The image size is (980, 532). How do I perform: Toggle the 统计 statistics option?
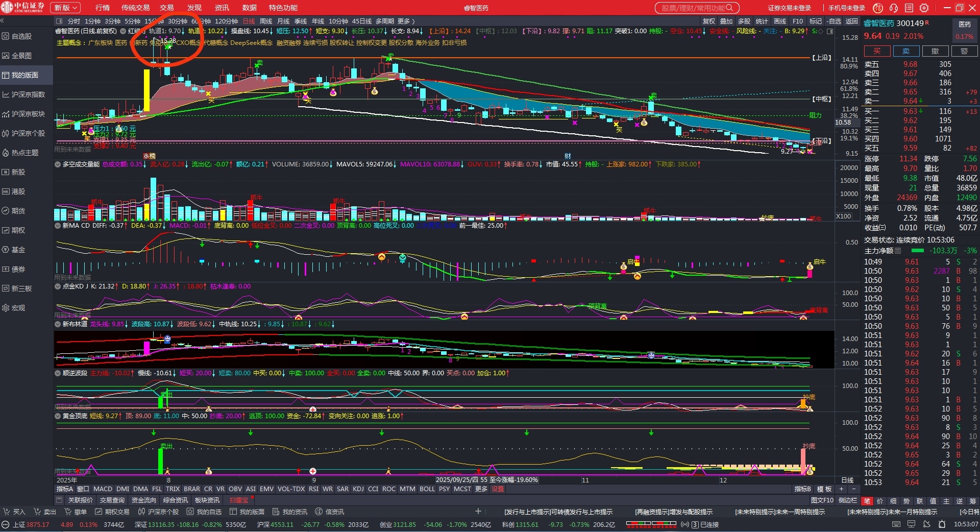point(762,21)
